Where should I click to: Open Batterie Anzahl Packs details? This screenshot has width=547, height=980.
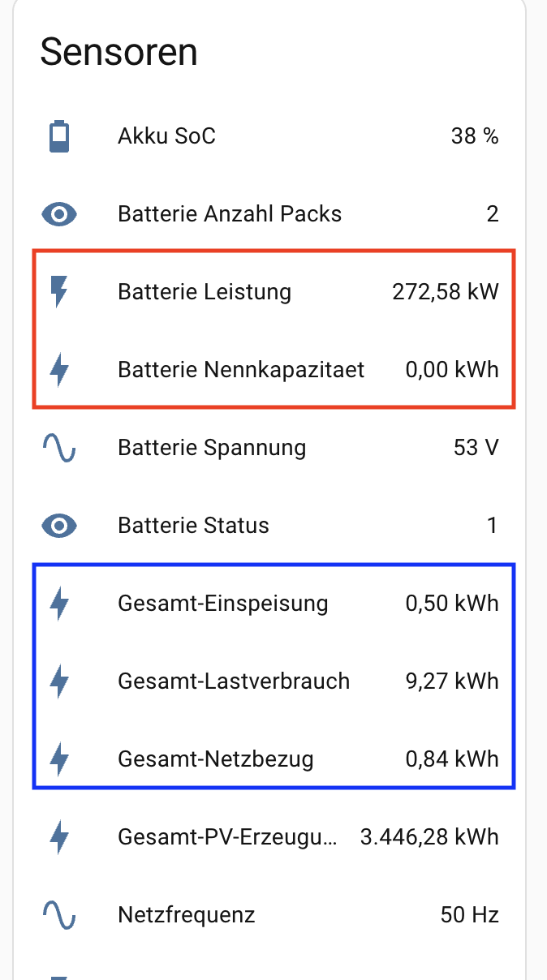(269, 214)
